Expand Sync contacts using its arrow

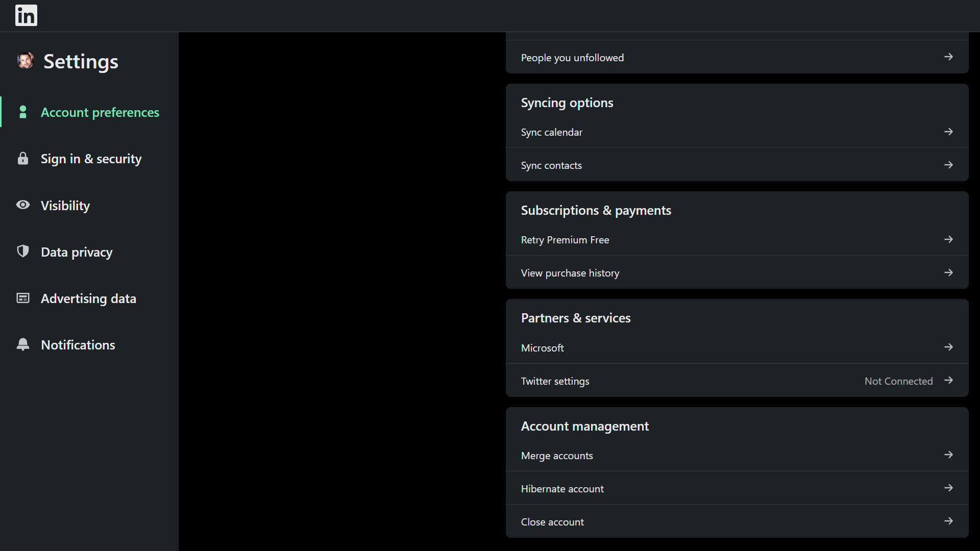[948, 165]
